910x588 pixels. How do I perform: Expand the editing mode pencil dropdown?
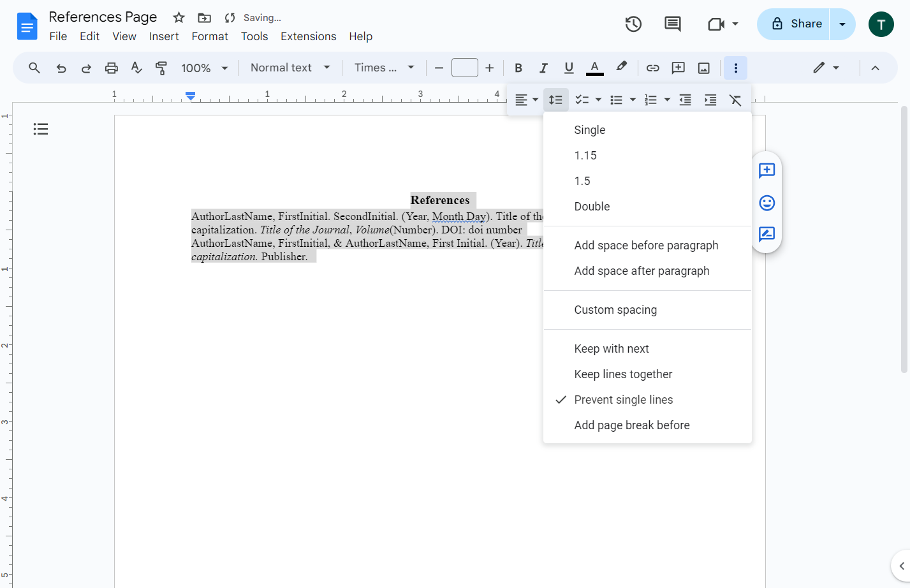coord(826,68)
